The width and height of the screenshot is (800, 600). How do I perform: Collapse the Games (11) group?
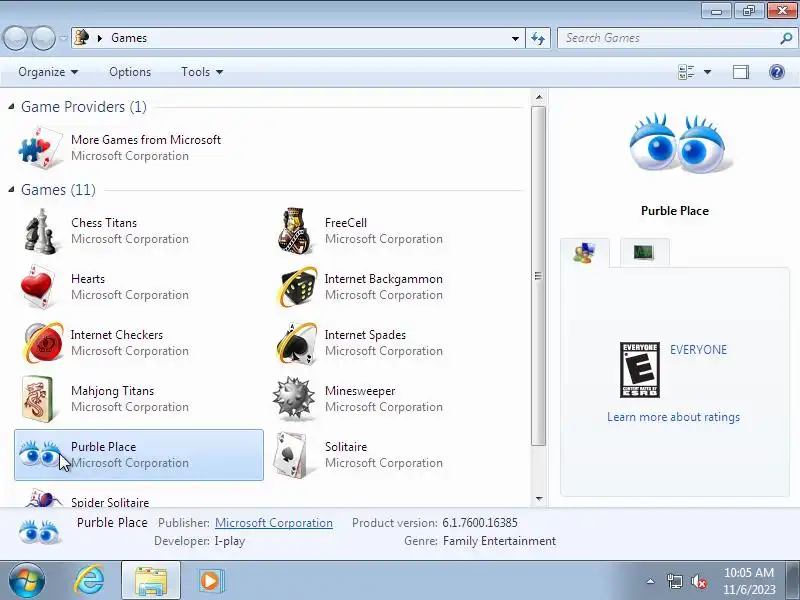pyautogui.click(x=11, y=190)
